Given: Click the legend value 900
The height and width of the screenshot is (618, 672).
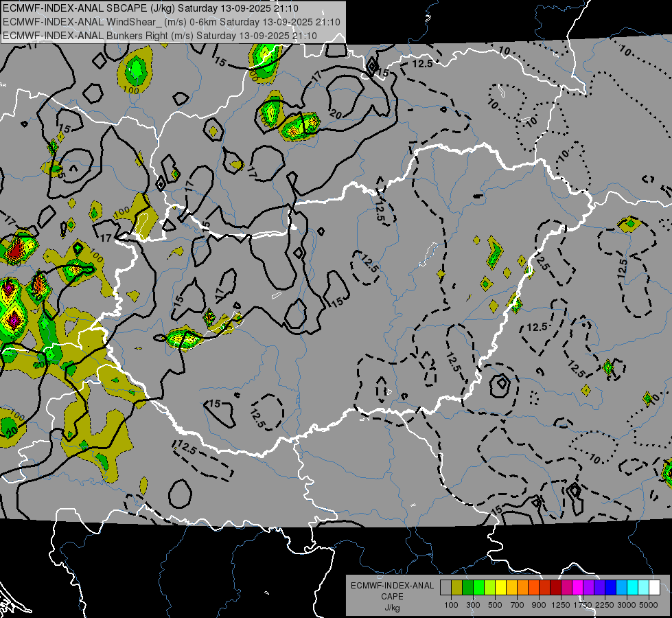Looking at the screenshot, I should [x=539, y=605].
